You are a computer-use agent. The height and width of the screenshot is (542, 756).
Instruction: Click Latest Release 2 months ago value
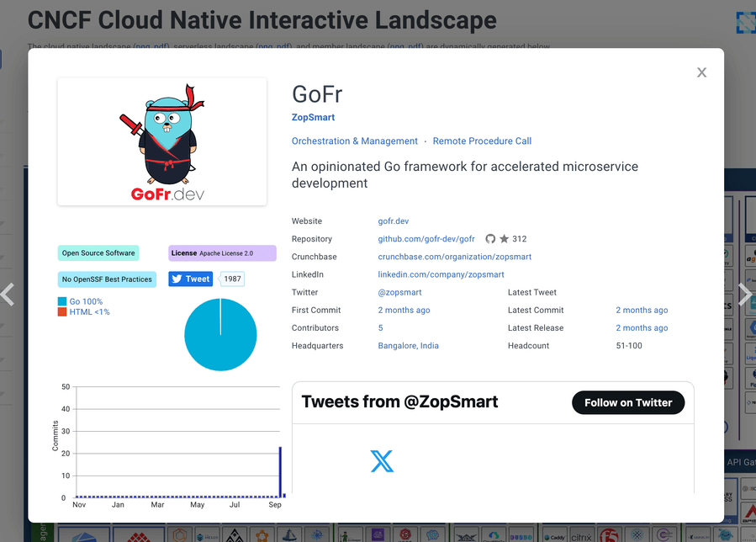642,328
